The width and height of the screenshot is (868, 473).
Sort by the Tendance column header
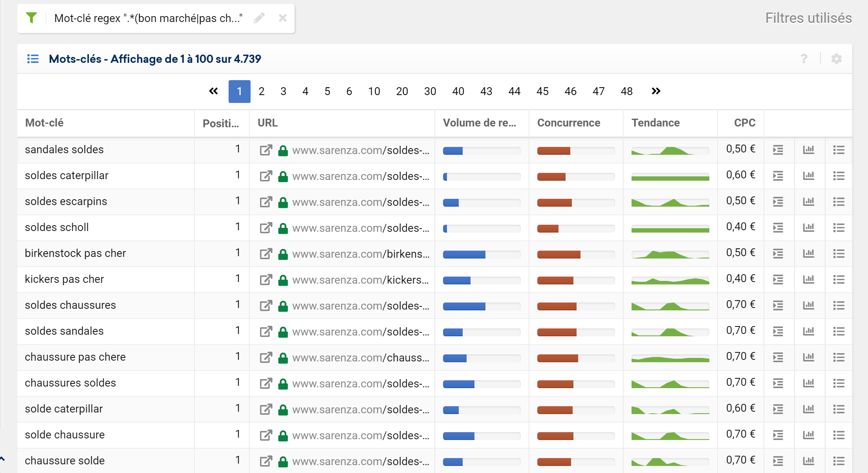(x=656, y=123)
